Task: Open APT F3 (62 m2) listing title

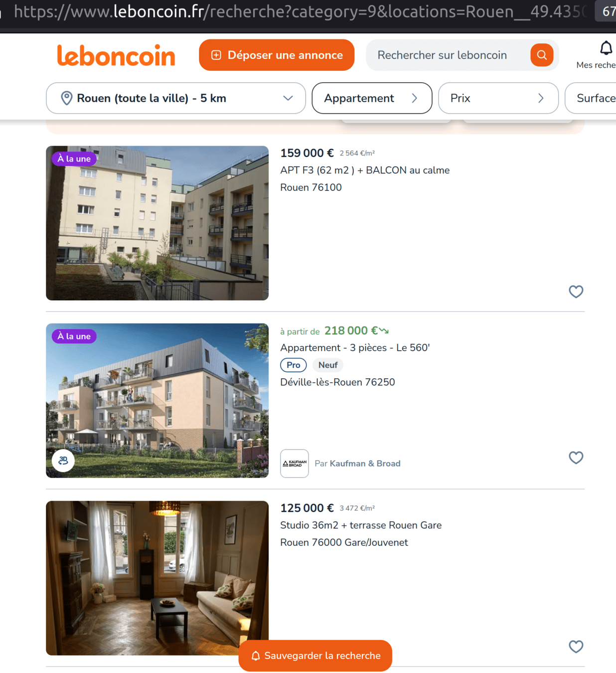Action: (365, 170)
